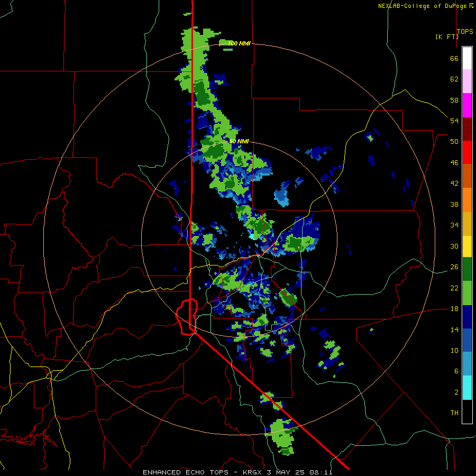
Task: Click legend value 42
Action: (454, 184)
